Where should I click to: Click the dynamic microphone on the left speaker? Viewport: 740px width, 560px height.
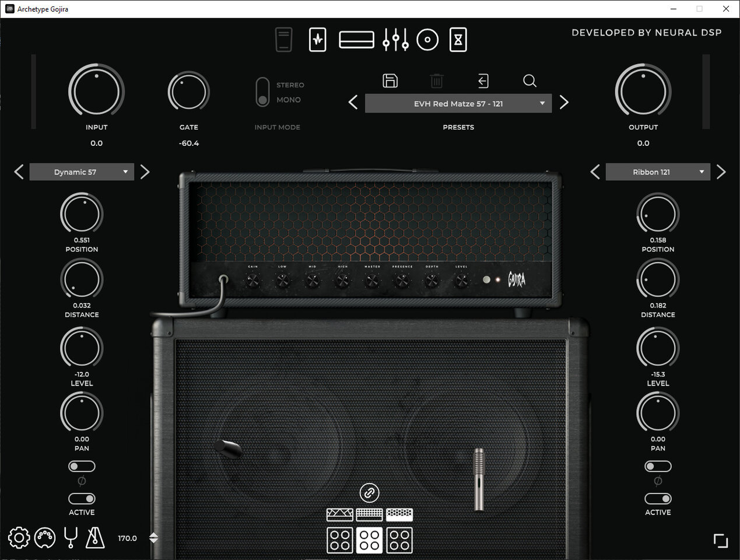coord(228,448)
